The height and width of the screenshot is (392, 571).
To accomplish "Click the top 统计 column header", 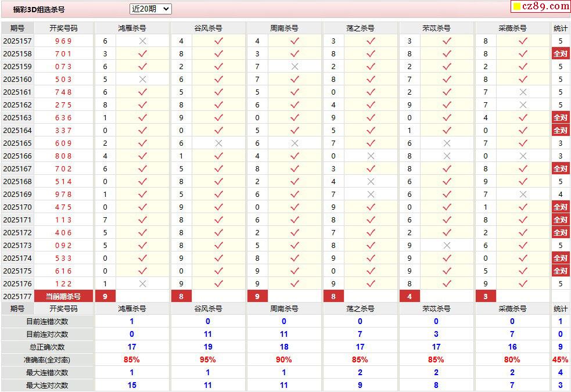I will click(x=561, y=28).
